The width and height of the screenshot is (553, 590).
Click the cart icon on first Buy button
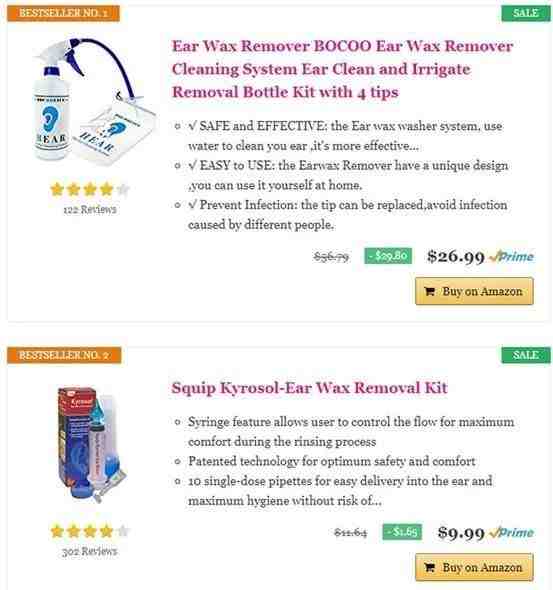pyautogui.click(x=429, y=291)
